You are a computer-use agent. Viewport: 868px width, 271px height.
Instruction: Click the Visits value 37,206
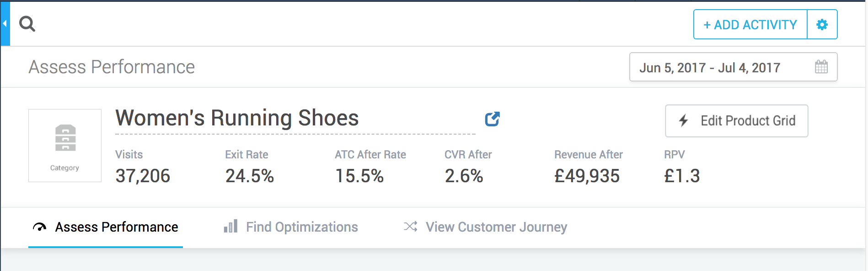pos(143,176)
